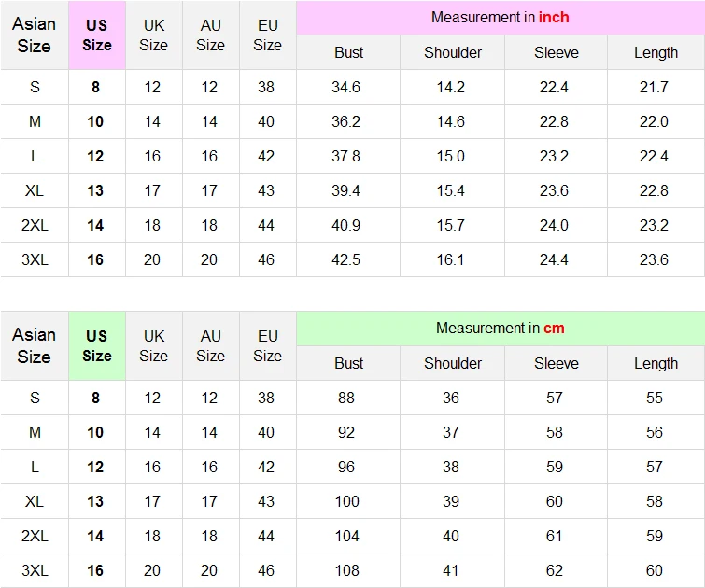Click the Bust column header in inch table
This screenshot has width=705, height=588.
(x=348, y=52)
